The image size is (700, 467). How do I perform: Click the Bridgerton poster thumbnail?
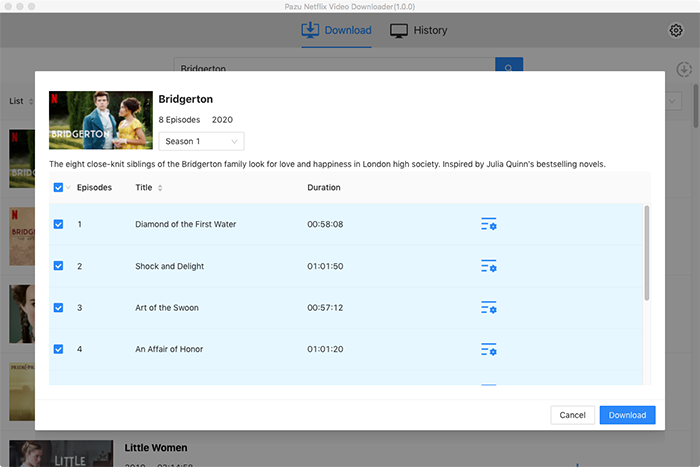click(x=101, y=120)
